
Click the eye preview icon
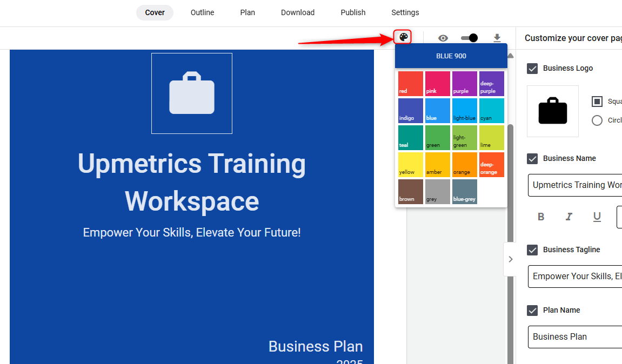tap(443, 38)
